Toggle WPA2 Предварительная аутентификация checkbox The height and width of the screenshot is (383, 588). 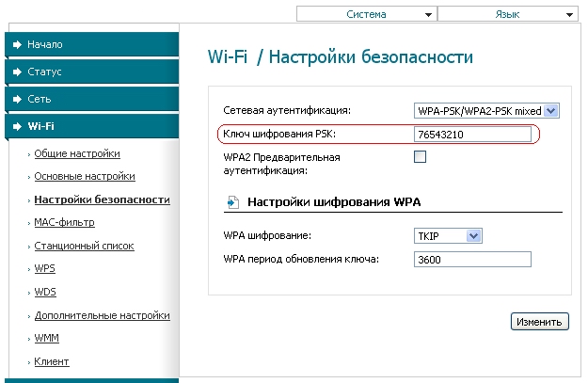pyautogui.click(x=421, y=157)
